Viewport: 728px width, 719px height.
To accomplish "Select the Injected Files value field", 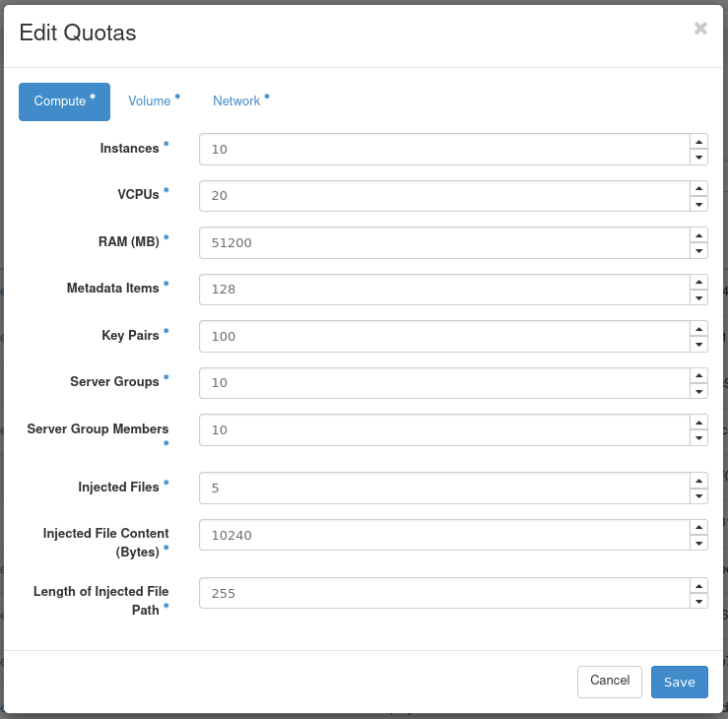I will click(443, 488).
